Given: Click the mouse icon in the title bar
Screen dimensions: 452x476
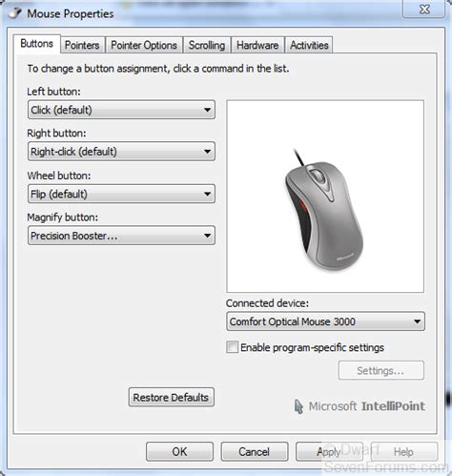Looking at the screenshot, I should (15, 13).
